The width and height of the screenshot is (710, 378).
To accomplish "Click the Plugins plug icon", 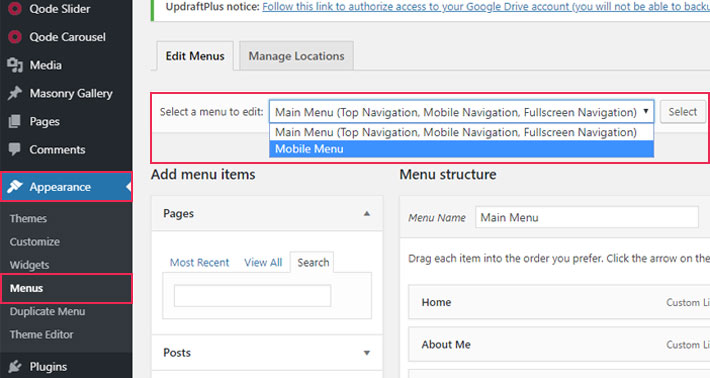I will pyautogui.click(x=15, y=366).
